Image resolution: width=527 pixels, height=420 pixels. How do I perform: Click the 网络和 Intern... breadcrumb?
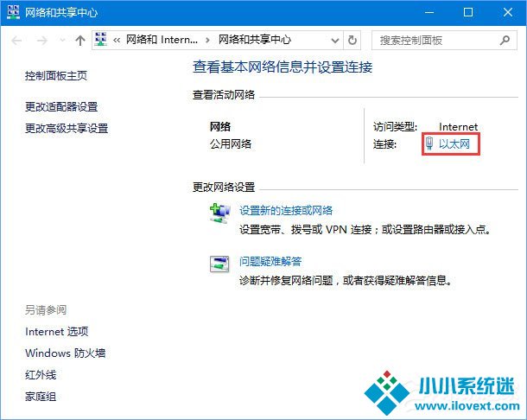(162, 40)
